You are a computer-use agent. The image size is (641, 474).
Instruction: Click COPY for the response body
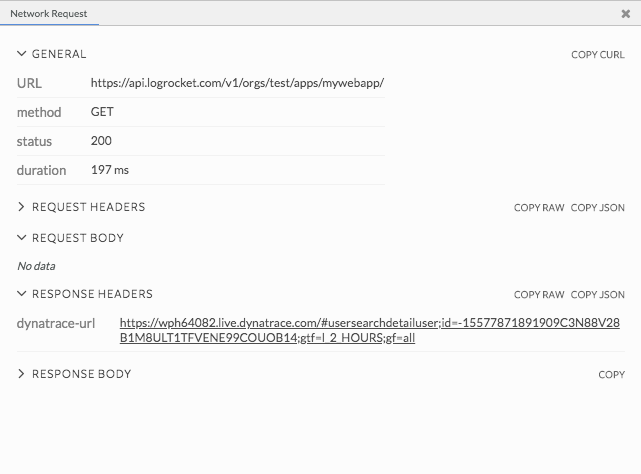(x=612, y=375)
